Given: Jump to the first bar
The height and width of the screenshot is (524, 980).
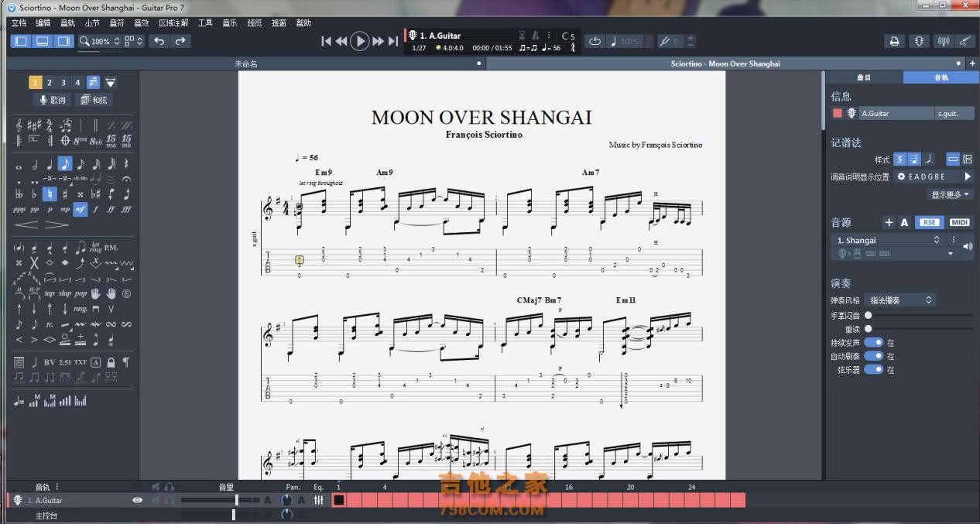Looking at the screenshot, I should (x=327, y=41).
